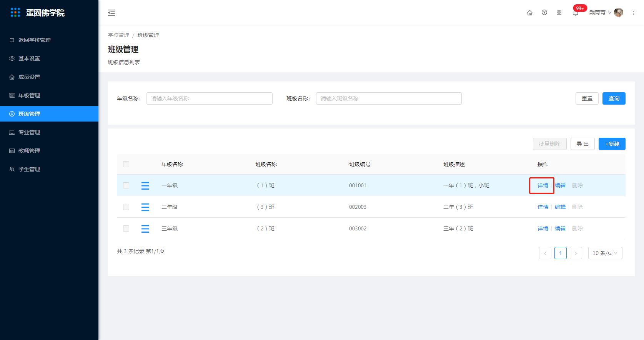Open 详情 for 二年级 (3)班

543,207
